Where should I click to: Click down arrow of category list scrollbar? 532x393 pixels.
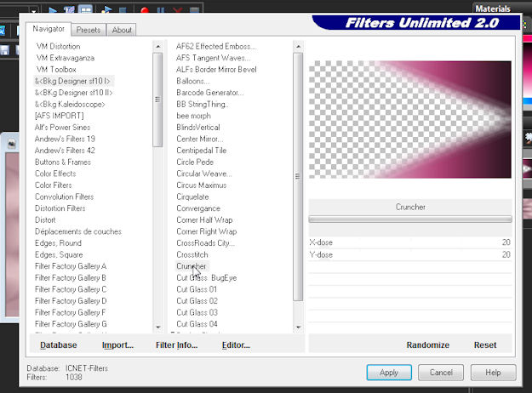[158, 327]
